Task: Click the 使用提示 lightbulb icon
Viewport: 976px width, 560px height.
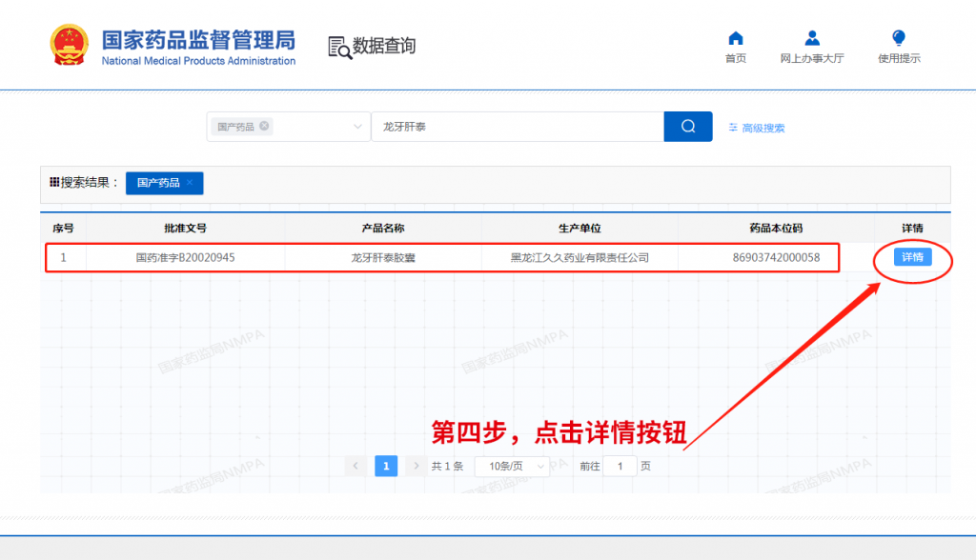Action: (x=898, y=38)
